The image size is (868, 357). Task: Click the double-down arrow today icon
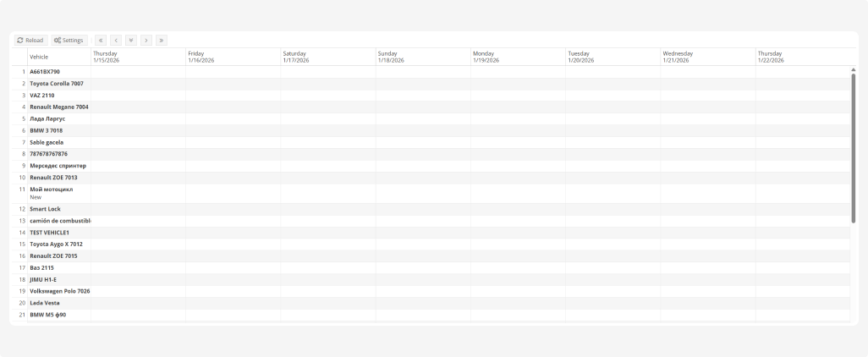point(131,40)
